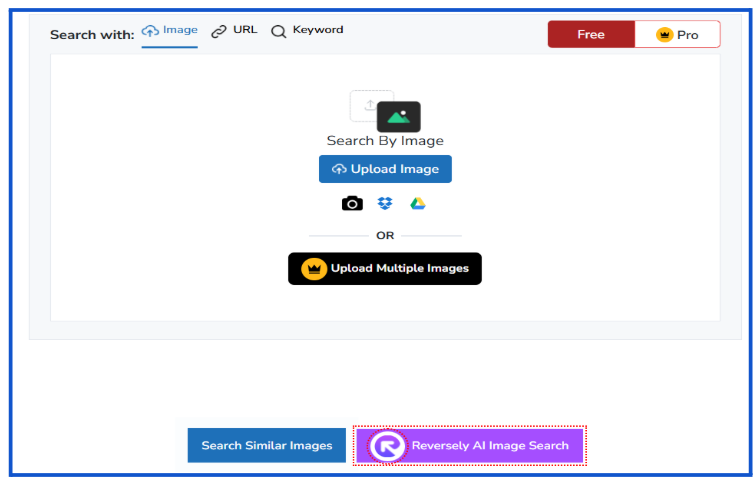Viewport: 755px width, 481px height.
Task: Click the Upload Image button
Action: 385,169
